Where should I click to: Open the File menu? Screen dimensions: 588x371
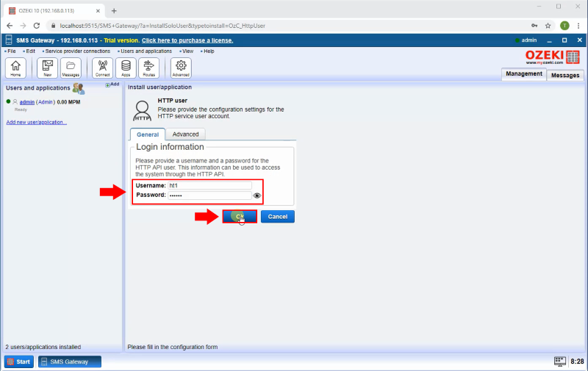click(11, 51)
